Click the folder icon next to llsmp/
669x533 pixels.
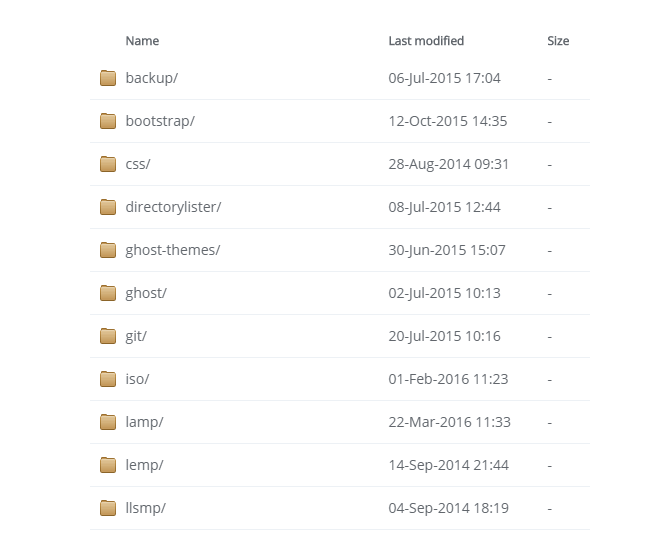[x=108, y=508]
